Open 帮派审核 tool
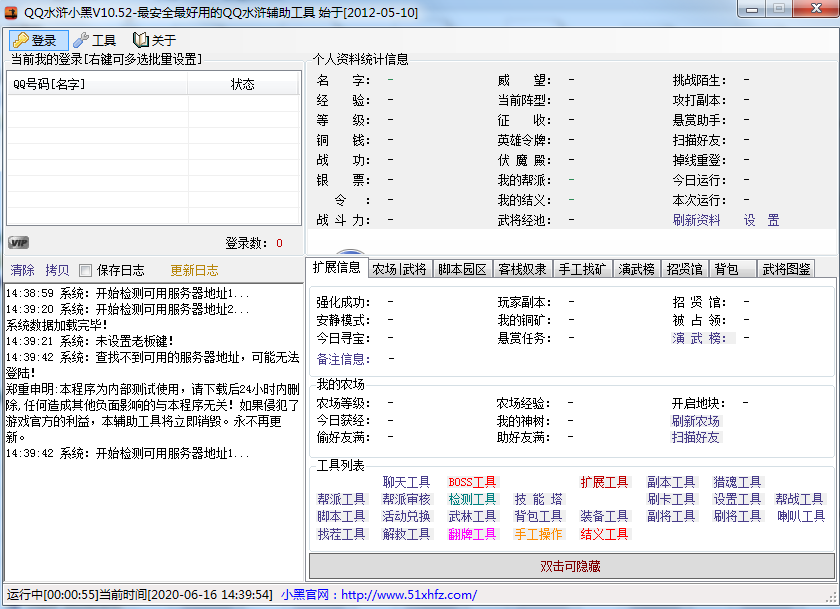The image size is (840, 609). coord(407,499)
